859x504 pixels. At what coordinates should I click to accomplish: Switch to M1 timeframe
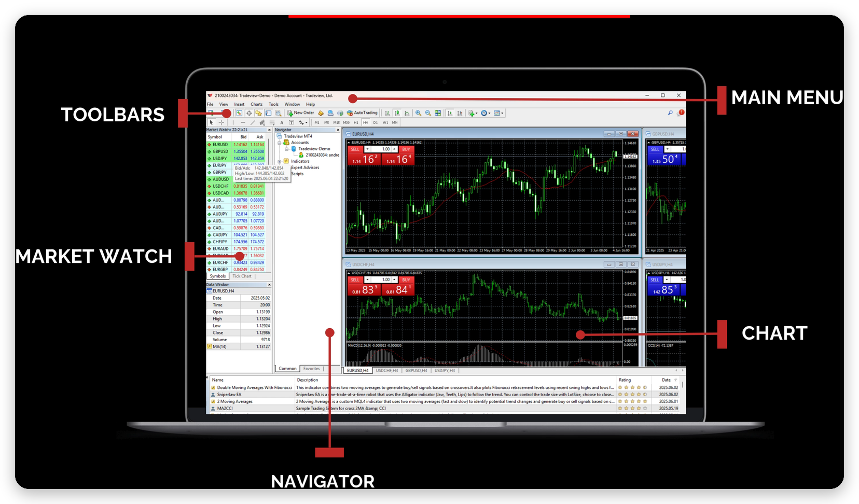[317, 122]
